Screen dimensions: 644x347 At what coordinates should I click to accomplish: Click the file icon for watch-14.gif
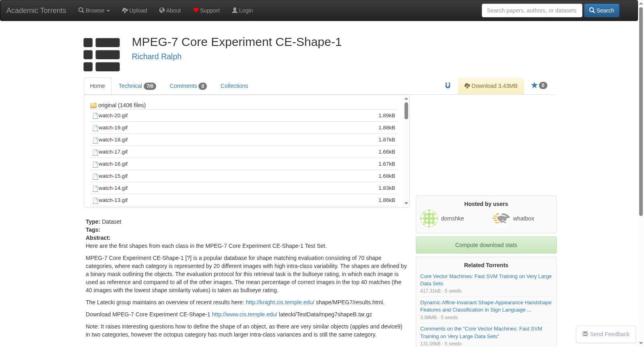pyautogui.click(x=95, y=188)
